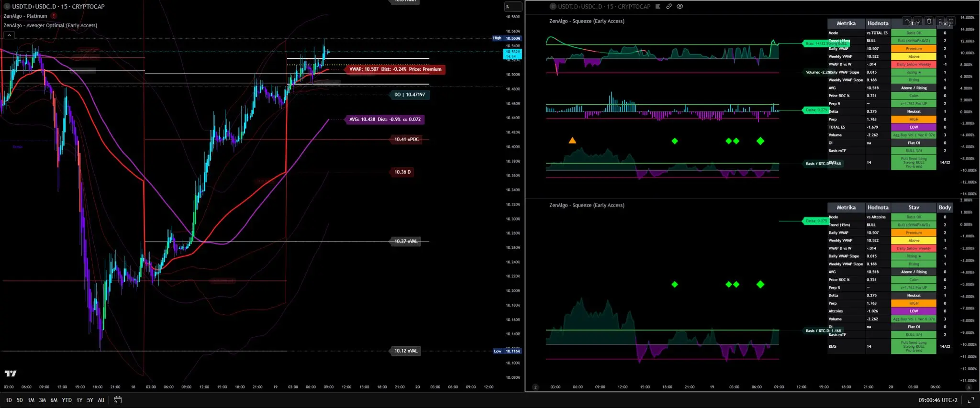Select the DO 10.47197 price label

[x=410, y=95]
